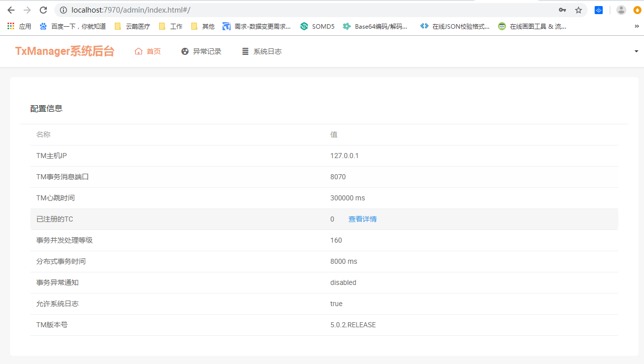Click the 查看详情 link

click(363, 219)
